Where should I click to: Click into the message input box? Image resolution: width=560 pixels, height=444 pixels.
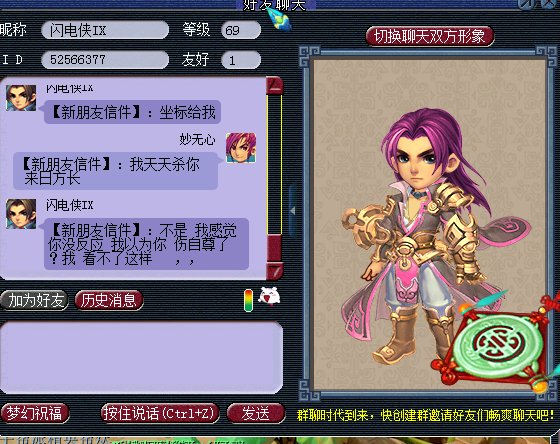(141, 357)
